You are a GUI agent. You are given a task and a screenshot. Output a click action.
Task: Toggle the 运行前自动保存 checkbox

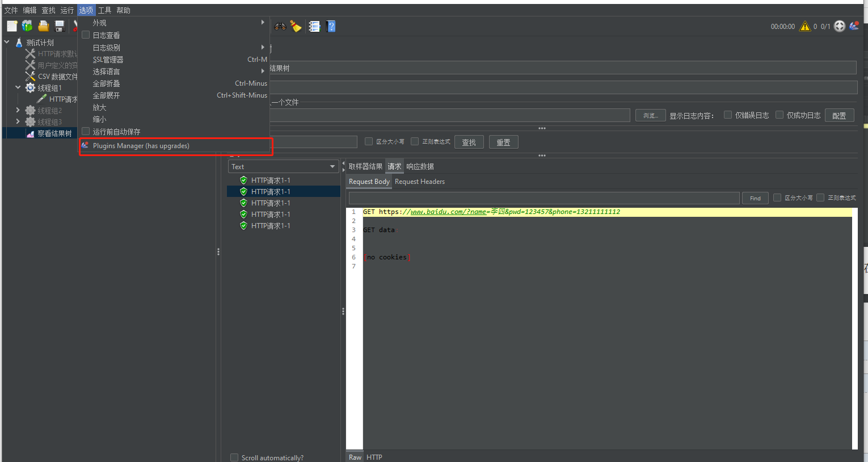[x=86, y=132]
